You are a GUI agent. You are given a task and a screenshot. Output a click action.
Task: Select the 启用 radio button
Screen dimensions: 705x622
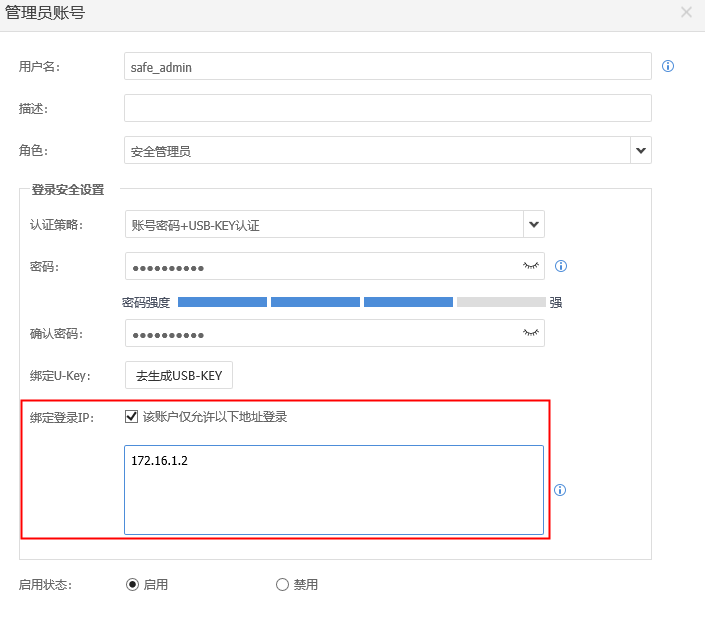click(132, 585)
